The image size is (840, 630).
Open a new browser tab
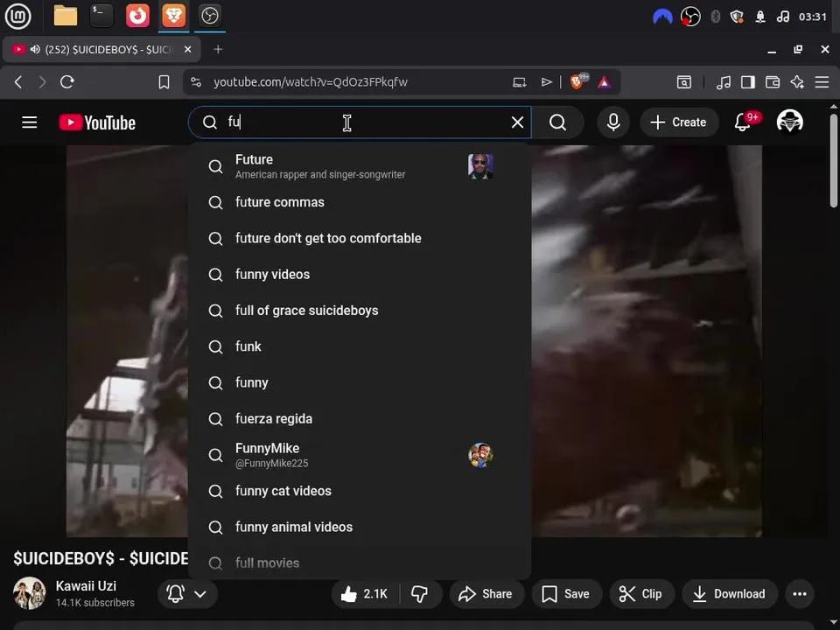218,49
